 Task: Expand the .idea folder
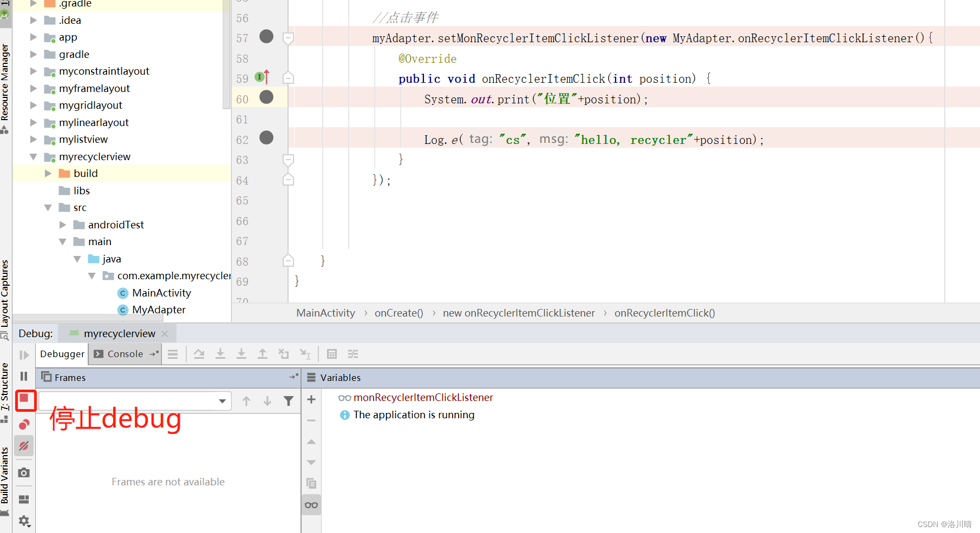[34, 20]
